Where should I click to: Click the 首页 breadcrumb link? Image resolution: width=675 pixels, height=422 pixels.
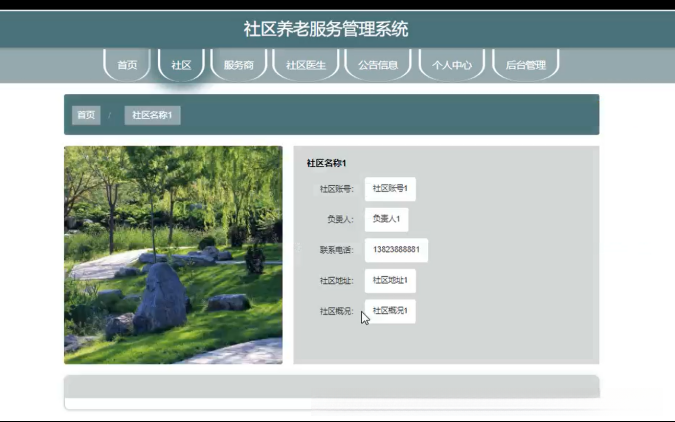pos(86,115)
